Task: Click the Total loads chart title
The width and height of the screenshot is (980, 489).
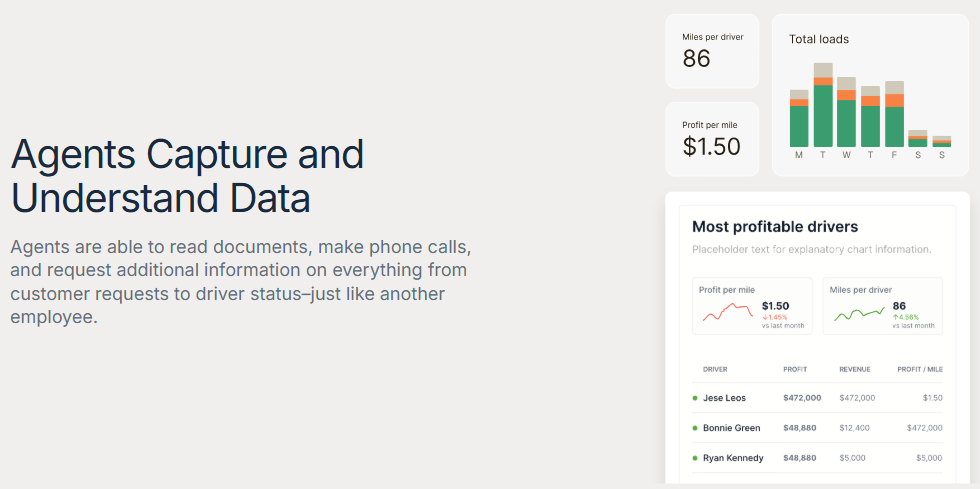Action: click(819, 39)
